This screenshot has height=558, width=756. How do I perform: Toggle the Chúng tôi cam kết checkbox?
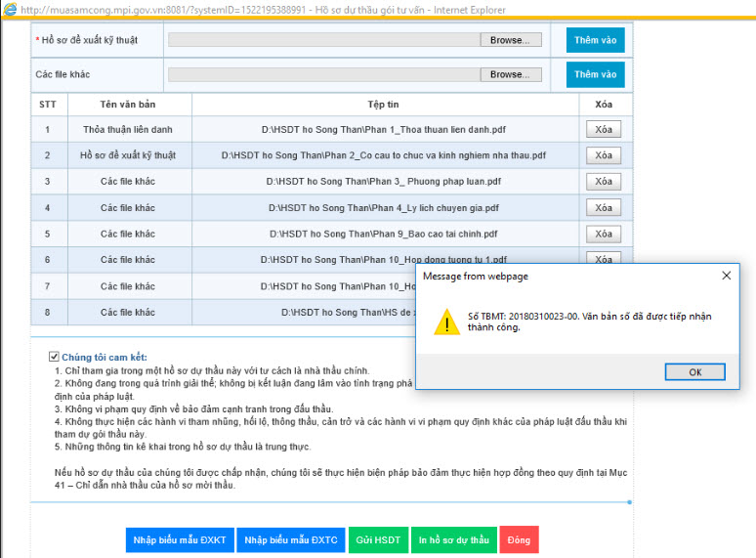coord(54,358)
